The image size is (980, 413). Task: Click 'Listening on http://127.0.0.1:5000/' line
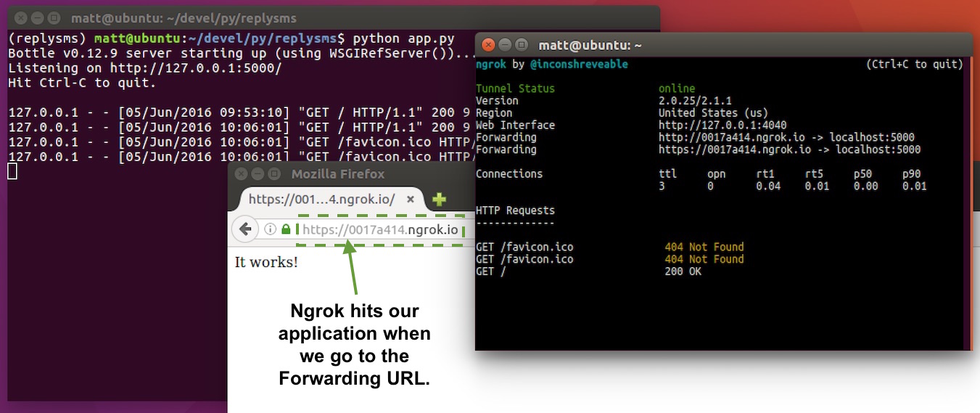coord(144,68)
